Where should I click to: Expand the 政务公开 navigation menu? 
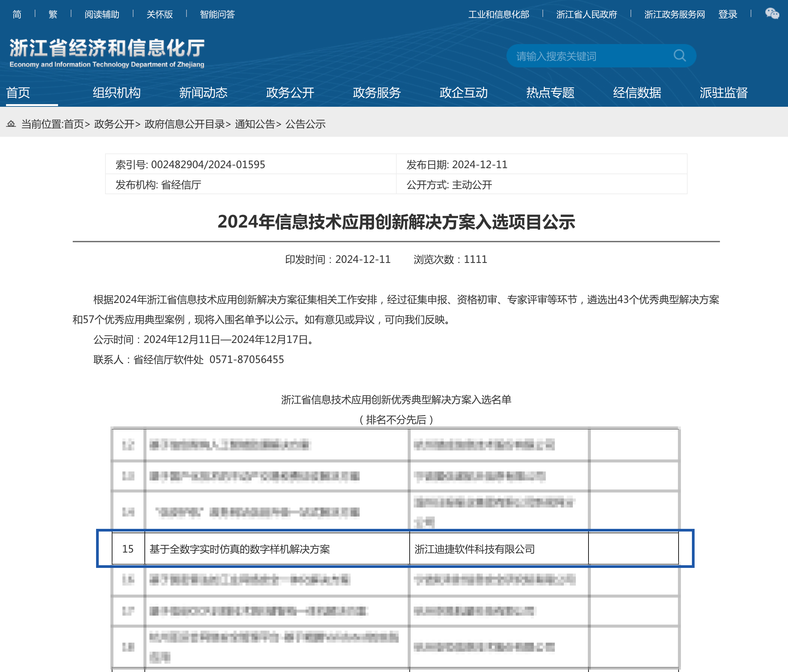pos(290,92)
